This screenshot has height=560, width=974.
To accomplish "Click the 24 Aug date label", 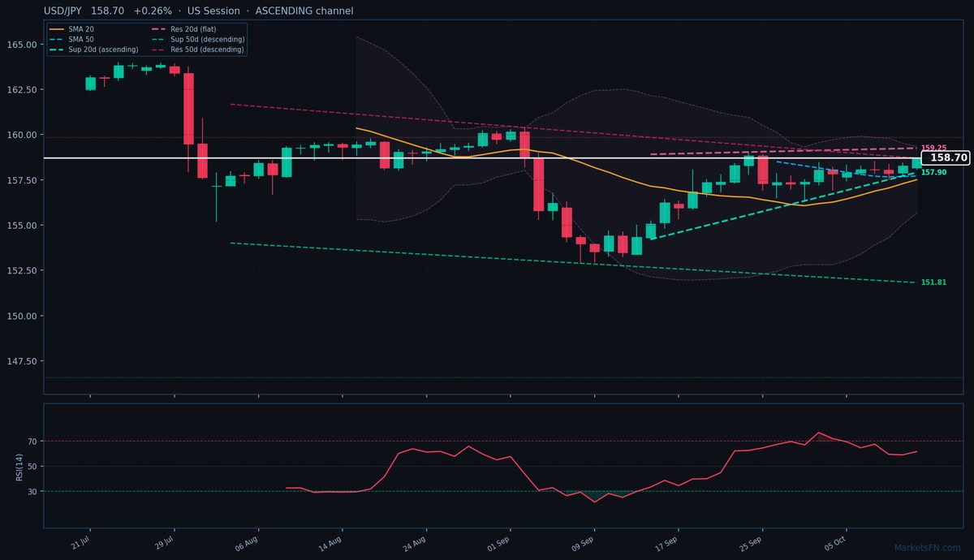I will [416, 542].
